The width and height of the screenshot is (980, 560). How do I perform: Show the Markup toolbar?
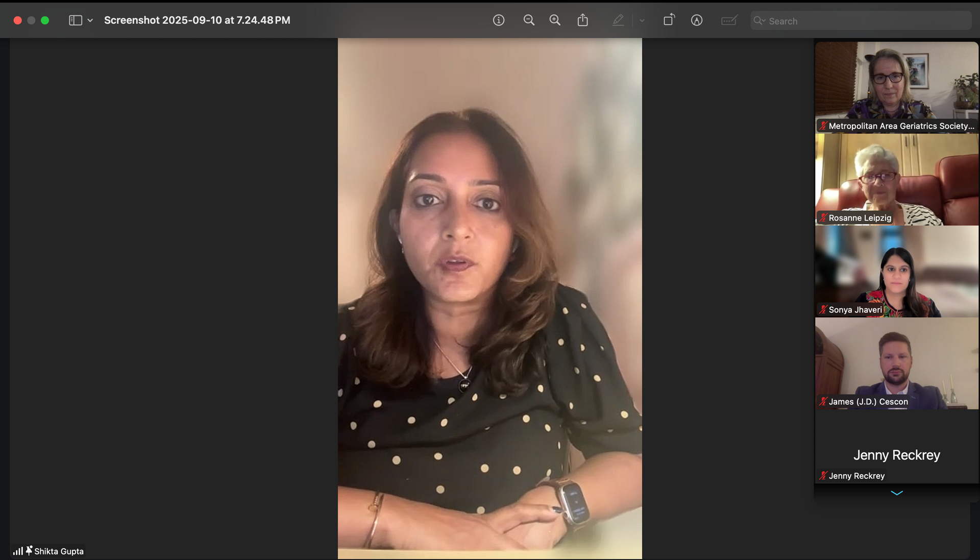(x=697, y=20)
